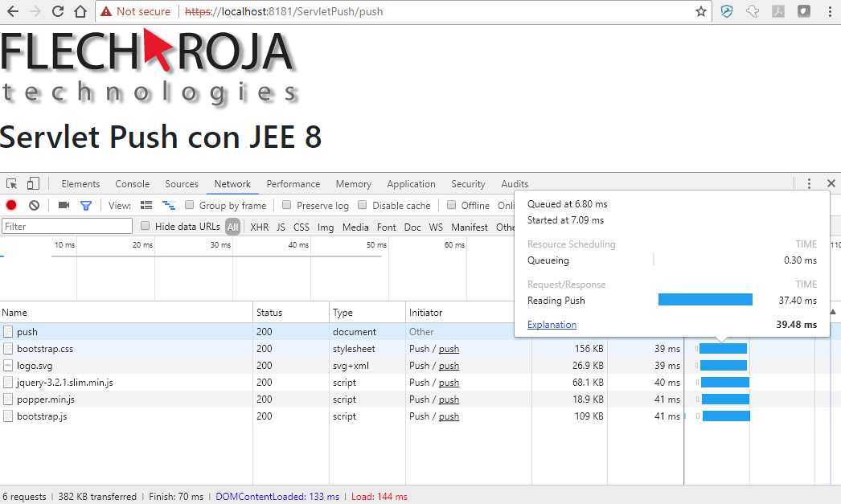This screenshot has width=841, height=504.
Task: Toggle the device toolbar icon
Action: [x=33, y=184]
